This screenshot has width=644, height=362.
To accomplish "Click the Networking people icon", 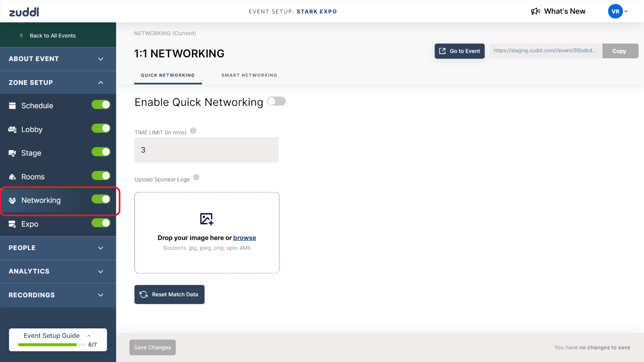I will 13,200.
